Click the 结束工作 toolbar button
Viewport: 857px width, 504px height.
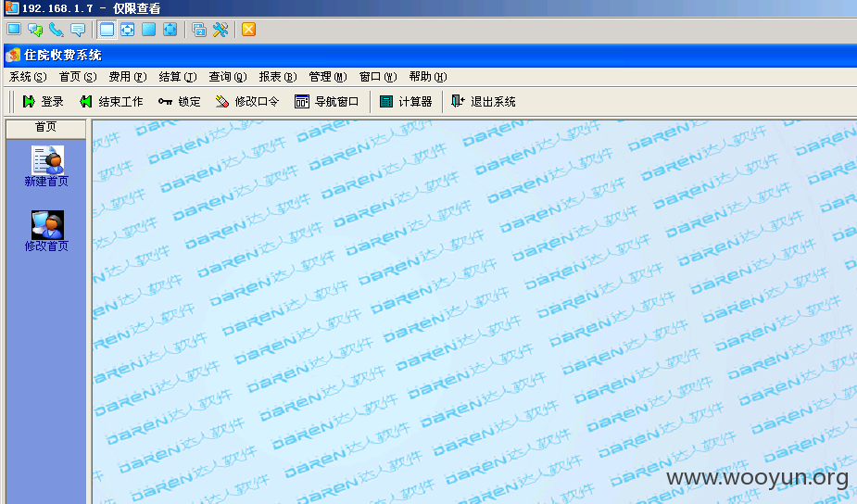coord(111,102)
